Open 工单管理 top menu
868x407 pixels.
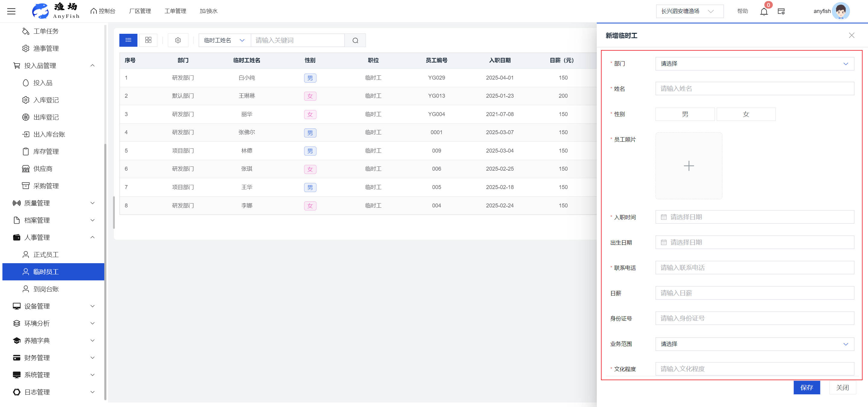[x=175, y=11]
